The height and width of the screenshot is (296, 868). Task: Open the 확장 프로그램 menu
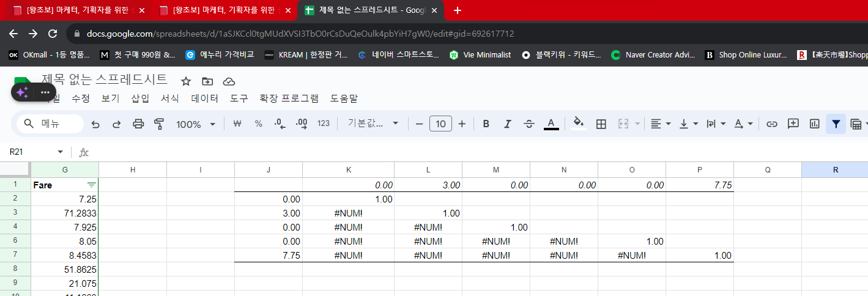coord(289,98)
